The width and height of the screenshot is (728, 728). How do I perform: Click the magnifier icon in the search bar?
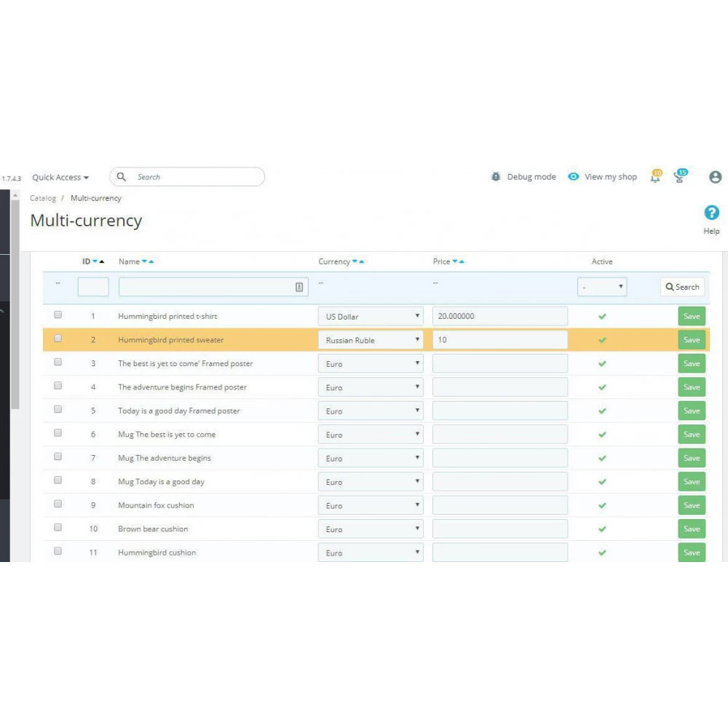coord(121,176)
